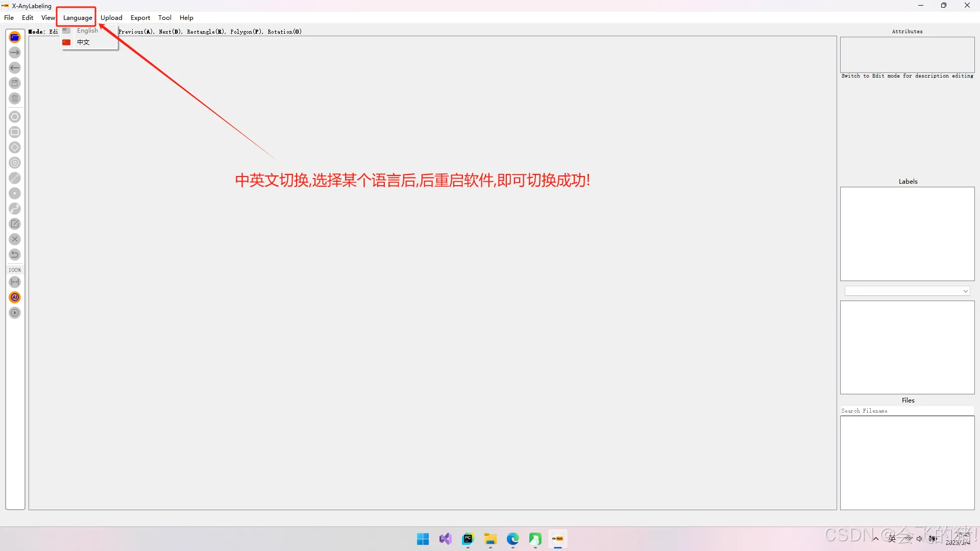Click the Undo icon in left toolbar
The image size is (980, 551).
[15, 255]
